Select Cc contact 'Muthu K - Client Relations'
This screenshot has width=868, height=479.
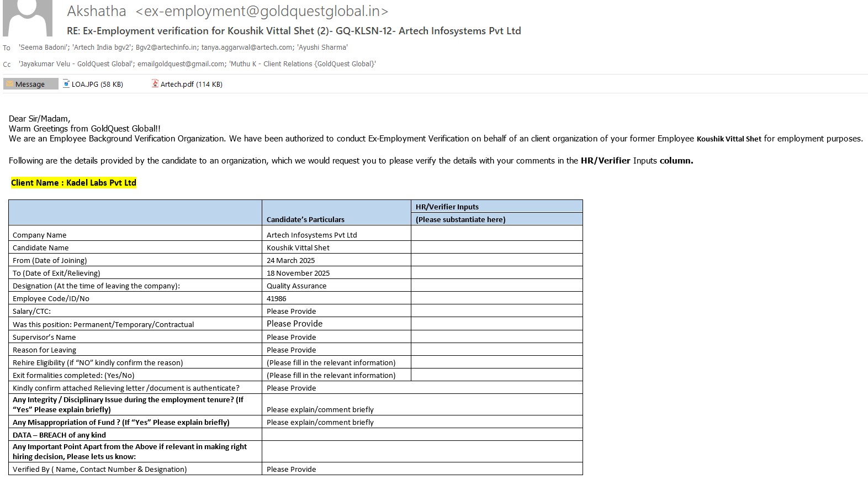tap(303, 64)
